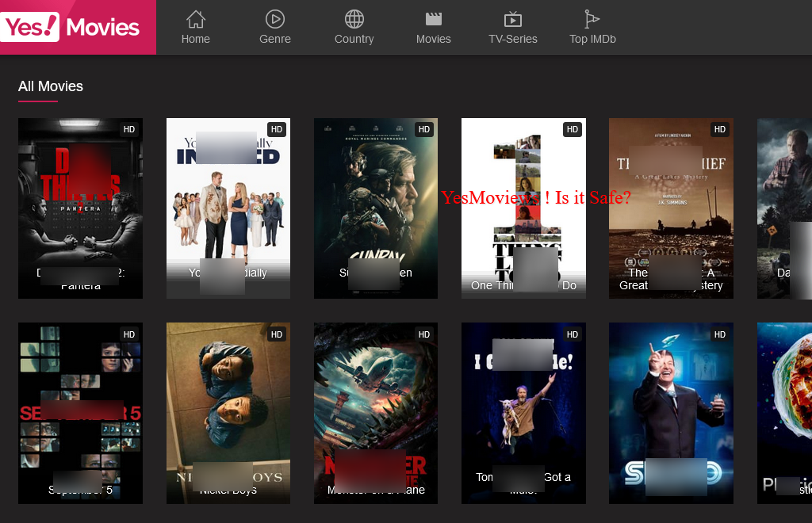Open the September 5 title link
The height and width of the screenshot is (523, 812).
pyautogui.click(x=80, y=490)
